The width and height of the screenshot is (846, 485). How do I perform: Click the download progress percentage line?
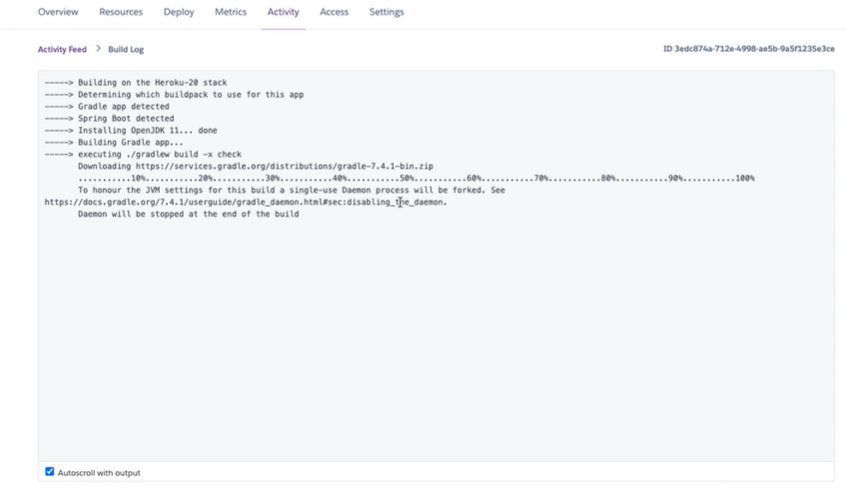[416, 178]
